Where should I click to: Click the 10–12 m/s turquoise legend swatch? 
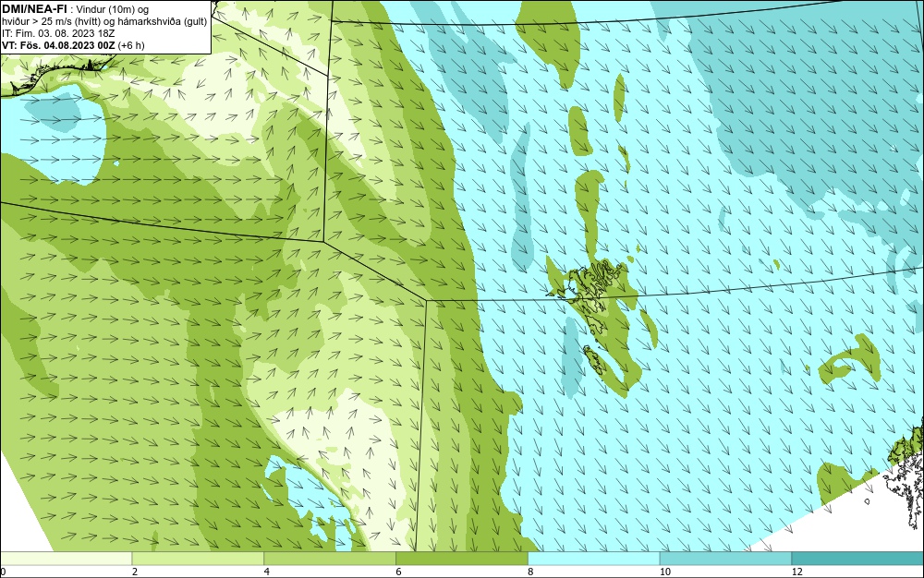[x=725, y=559]
